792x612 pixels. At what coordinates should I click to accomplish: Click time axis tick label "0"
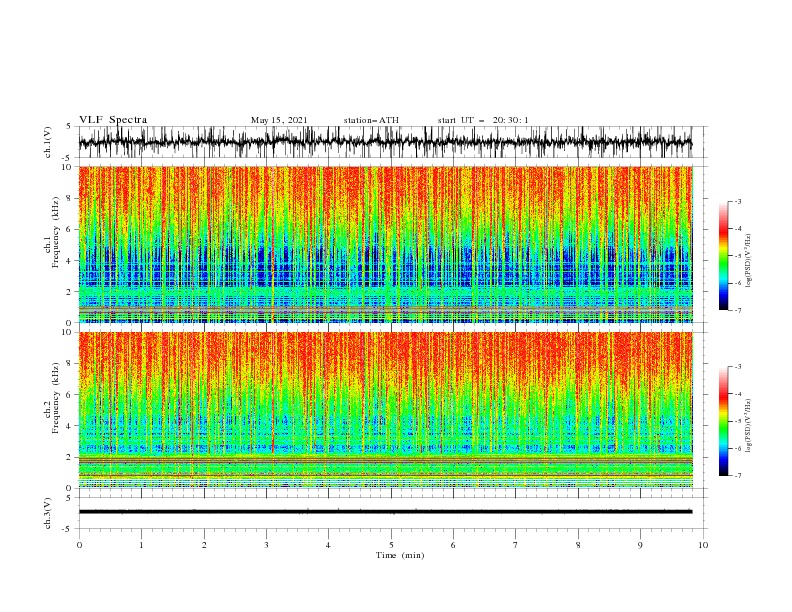[x=79, y=545]
